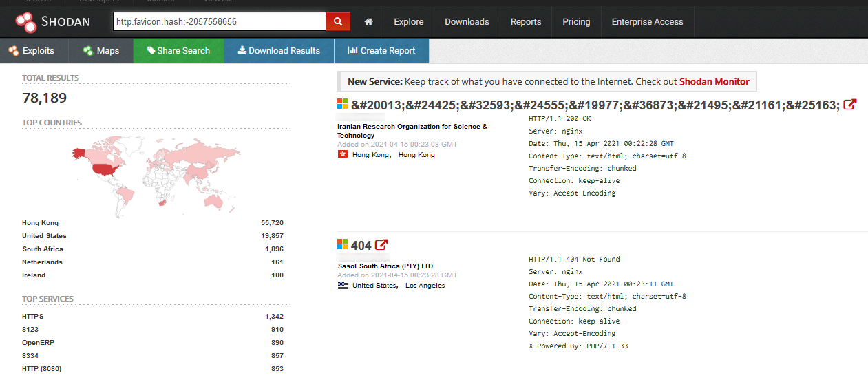
Task: Click Sasol South Africa (PTY) LTD
Action: click(385, 266)
